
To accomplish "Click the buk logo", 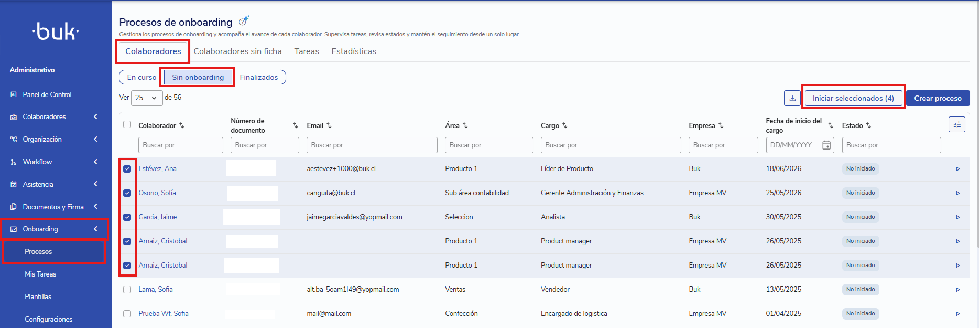I will pyautogui.click(x=56, y=31).
